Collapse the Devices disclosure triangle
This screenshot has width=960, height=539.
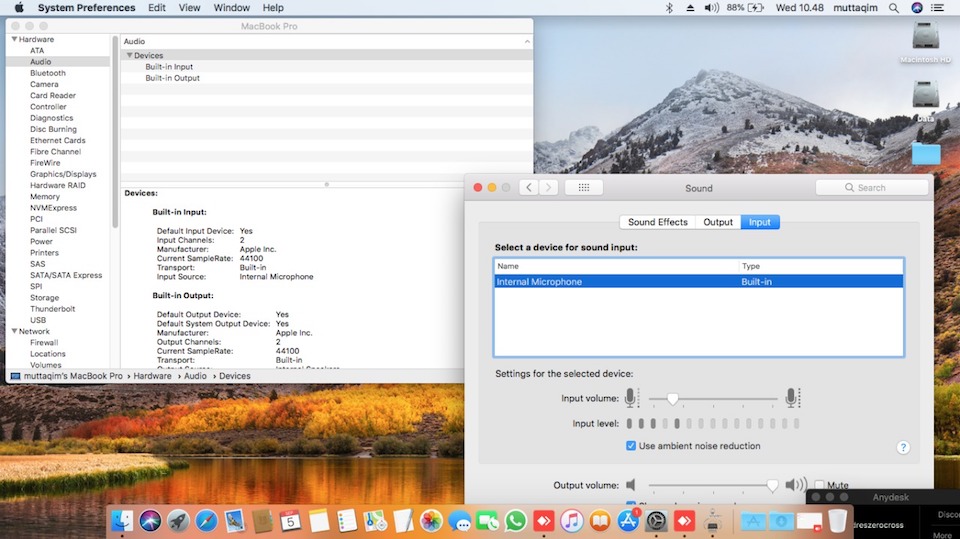[129, 56]
